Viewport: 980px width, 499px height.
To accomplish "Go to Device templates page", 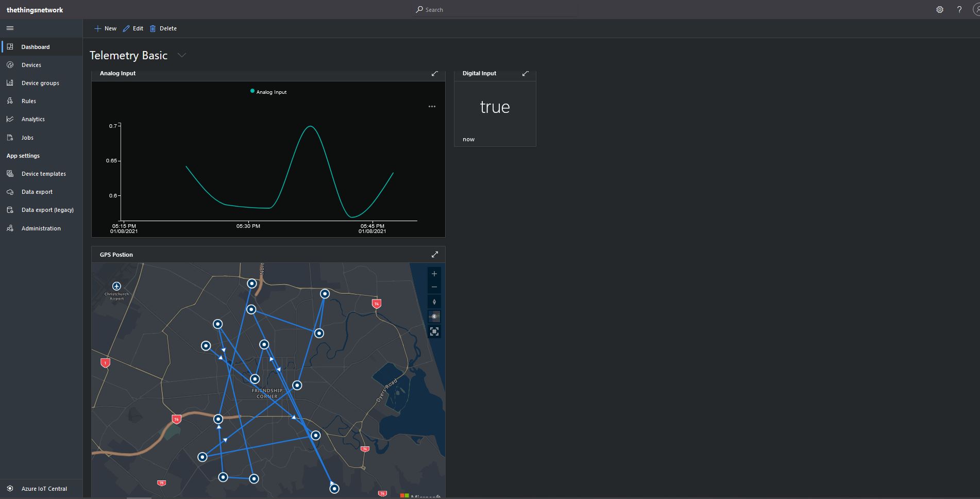I will (x=43, y=174).
